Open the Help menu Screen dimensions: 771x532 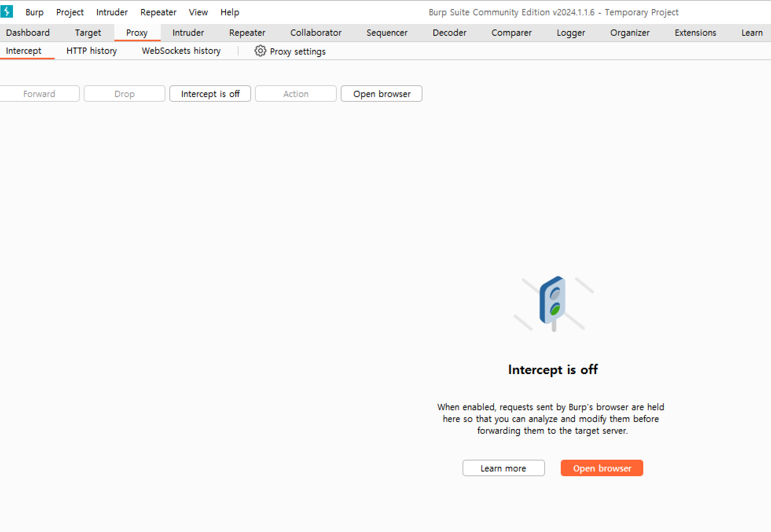click(x=229, y=12)
